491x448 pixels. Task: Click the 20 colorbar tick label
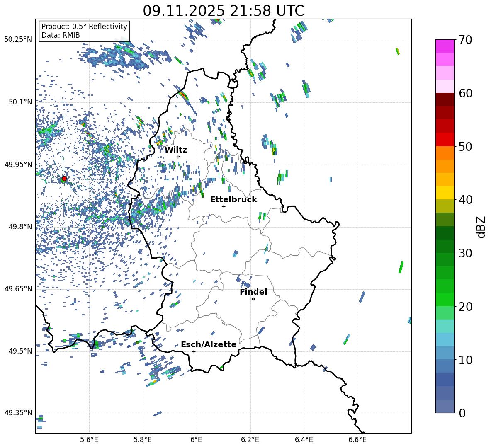(465, 306)
